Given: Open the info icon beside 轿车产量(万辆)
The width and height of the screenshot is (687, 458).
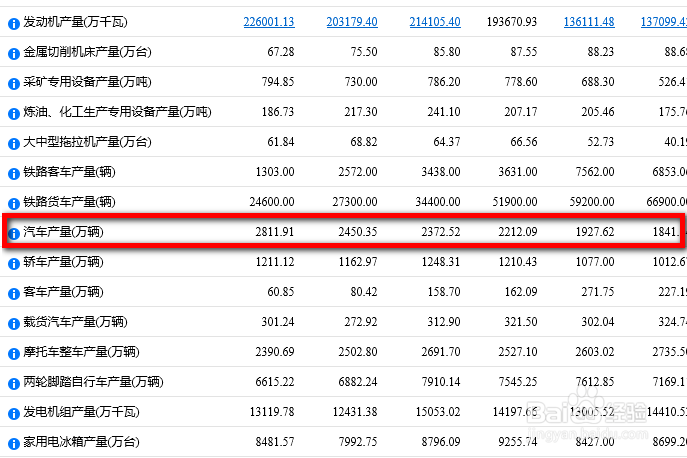Looking at the screenshot, I should coord(14,263).
